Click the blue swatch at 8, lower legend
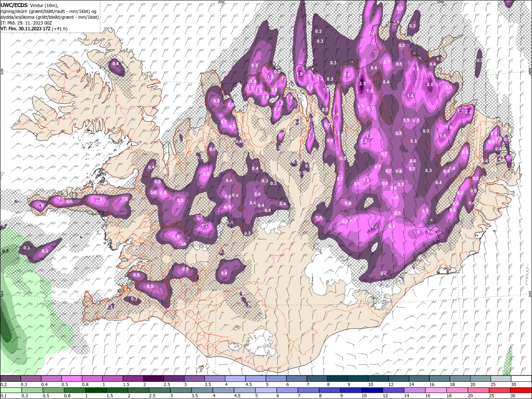532x399 pixels. (x=330, y=390)
